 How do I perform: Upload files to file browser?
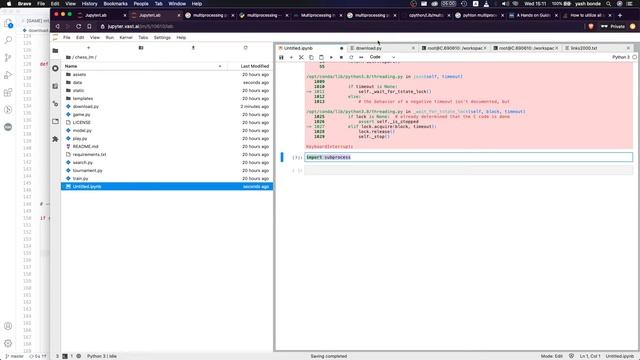193,48
